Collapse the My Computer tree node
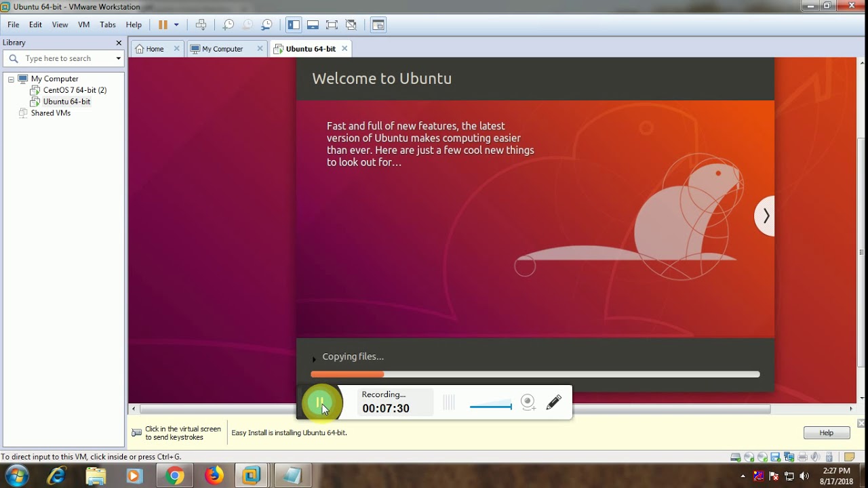 pyautogui.click(x=11, y=79)
